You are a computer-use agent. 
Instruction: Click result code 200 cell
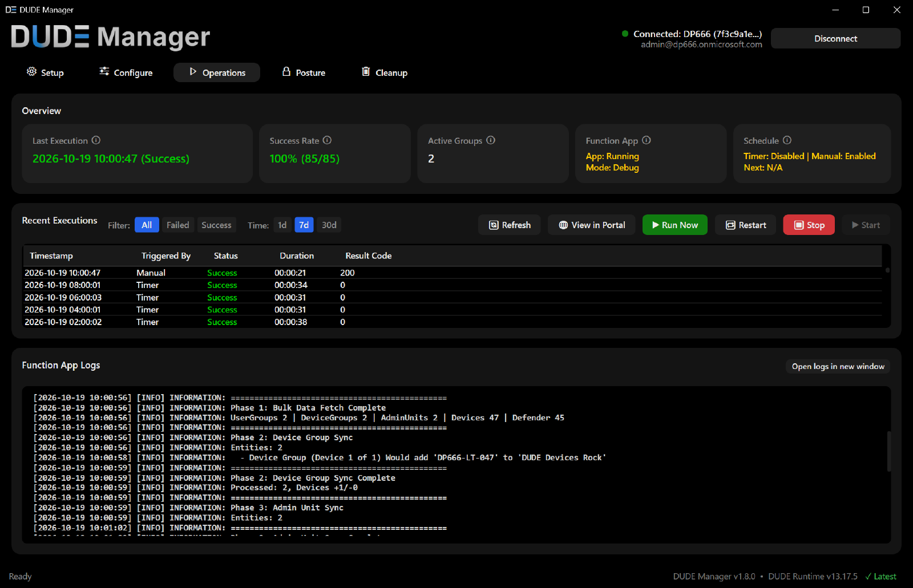(348, 273)
